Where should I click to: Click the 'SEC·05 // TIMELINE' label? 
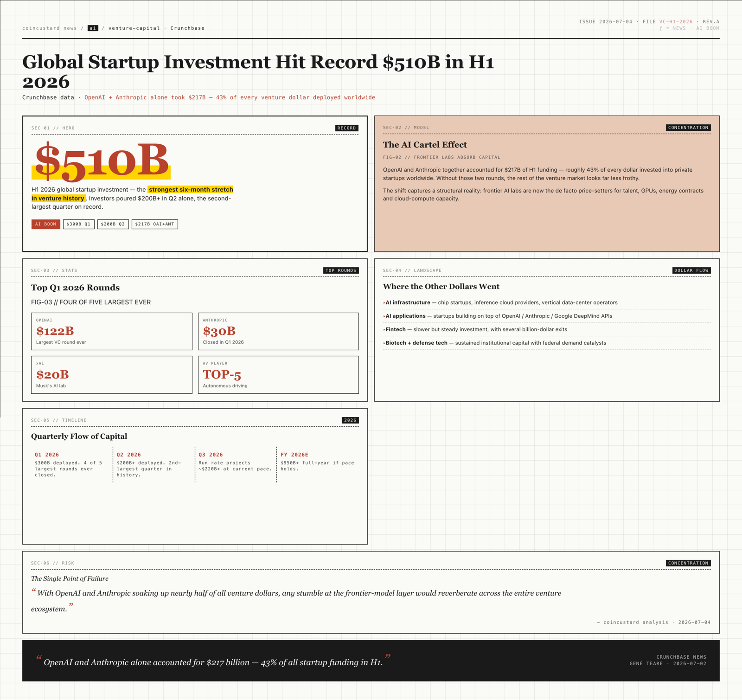point(59,420)
